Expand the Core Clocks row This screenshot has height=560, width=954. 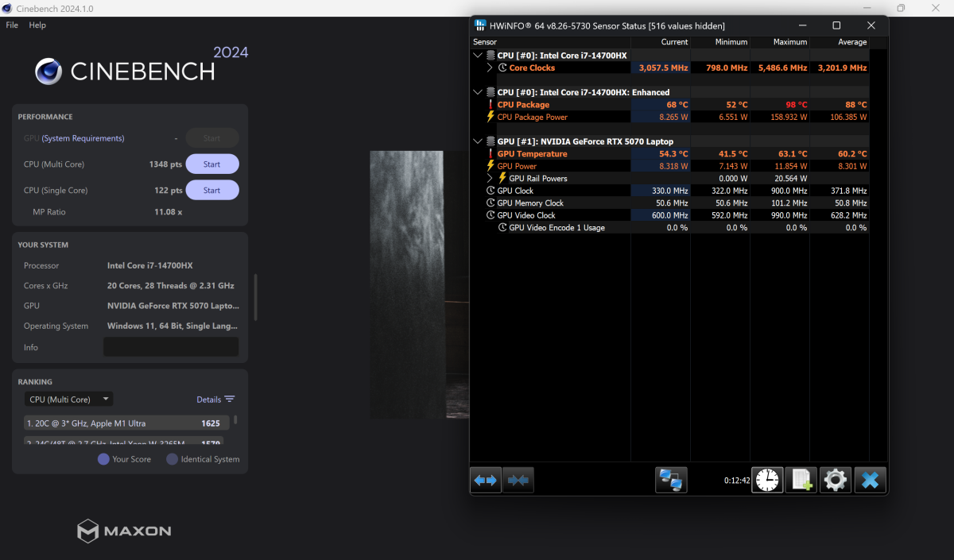pyautogui.click(x=491, y=68)
